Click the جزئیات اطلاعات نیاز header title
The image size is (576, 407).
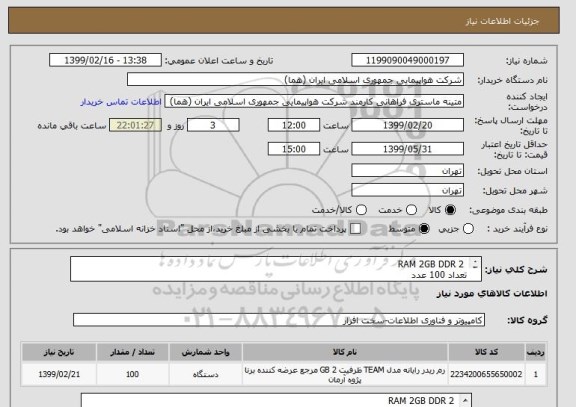click(502, 21)
